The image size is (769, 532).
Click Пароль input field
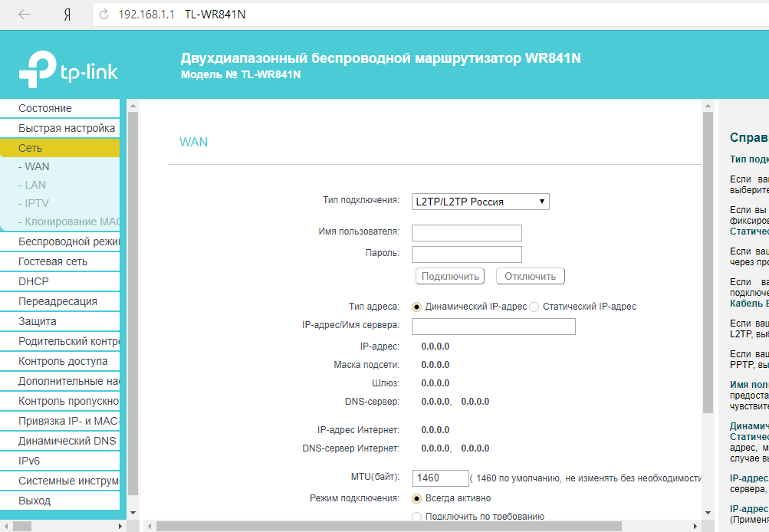coord(466,255)
